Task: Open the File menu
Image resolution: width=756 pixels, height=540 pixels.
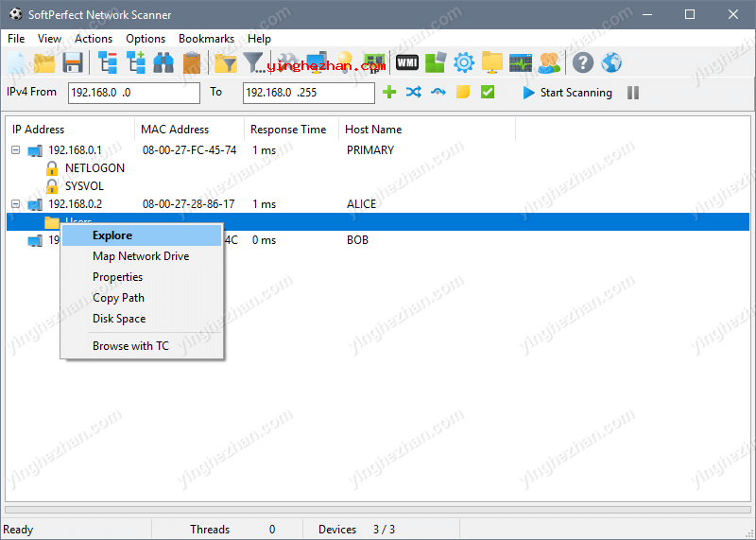Action: [16, 39]
